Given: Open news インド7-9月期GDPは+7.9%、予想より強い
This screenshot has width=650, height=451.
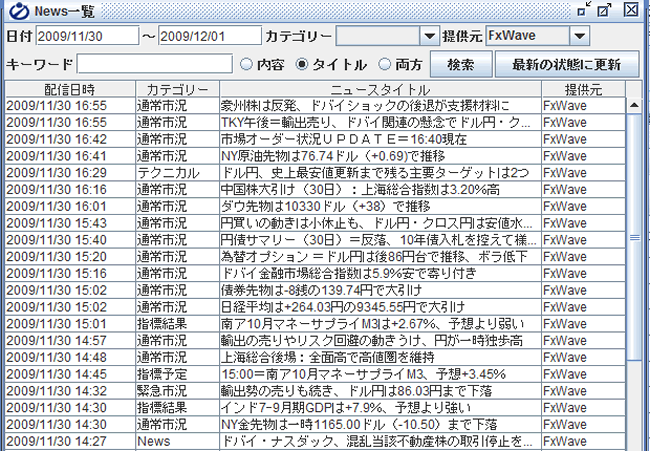Looking at the screenshot, I should coord(380,408).
